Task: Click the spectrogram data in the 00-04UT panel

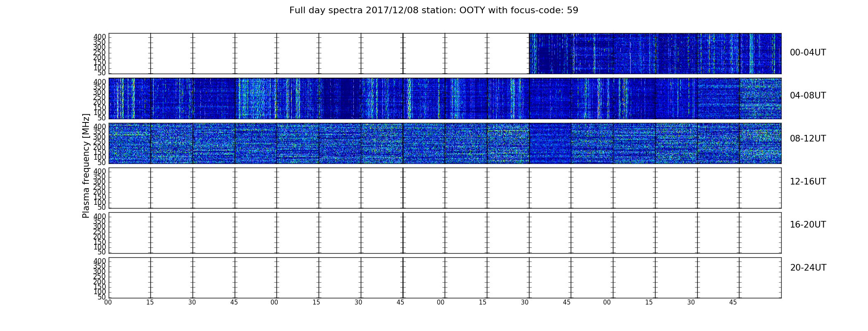Action: coord(655,53)
